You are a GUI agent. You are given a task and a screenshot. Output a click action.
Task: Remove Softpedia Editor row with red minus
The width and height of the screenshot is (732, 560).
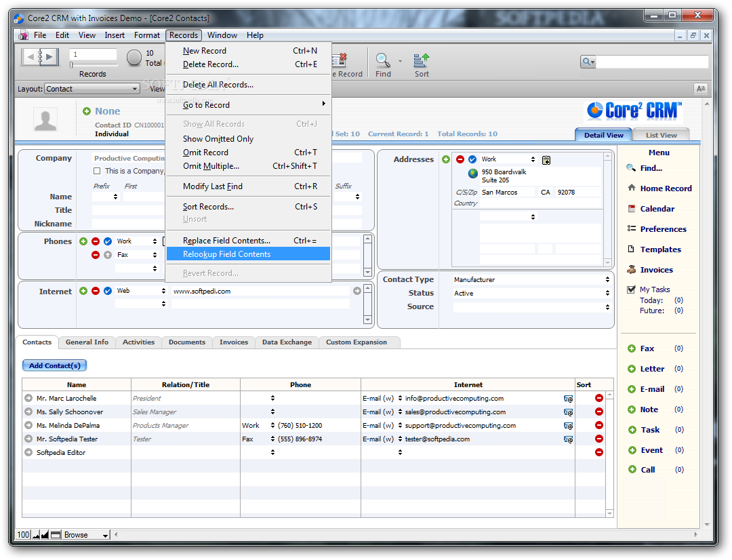pos(599,452)
